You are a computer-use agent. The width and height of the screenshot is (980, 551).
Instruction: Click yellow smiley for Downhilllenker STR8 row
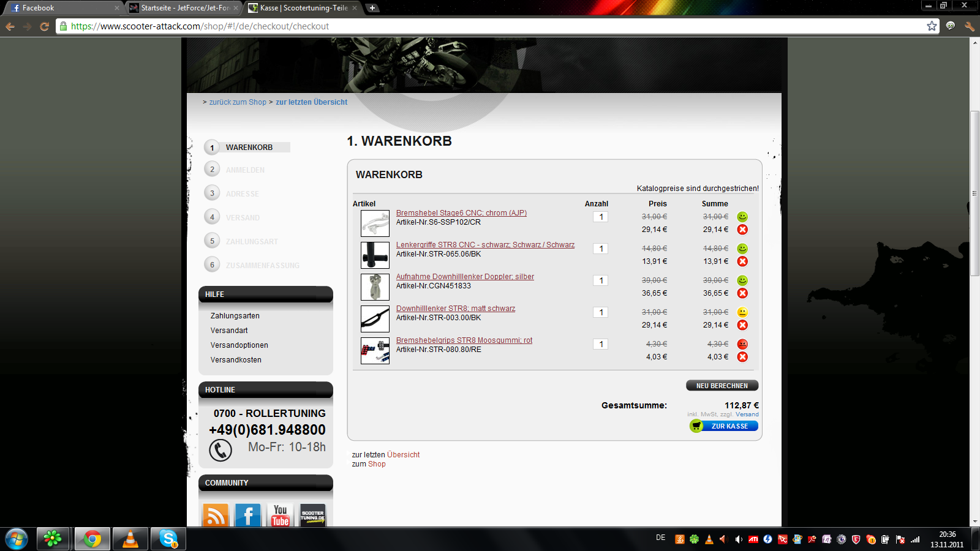[742, 312]
